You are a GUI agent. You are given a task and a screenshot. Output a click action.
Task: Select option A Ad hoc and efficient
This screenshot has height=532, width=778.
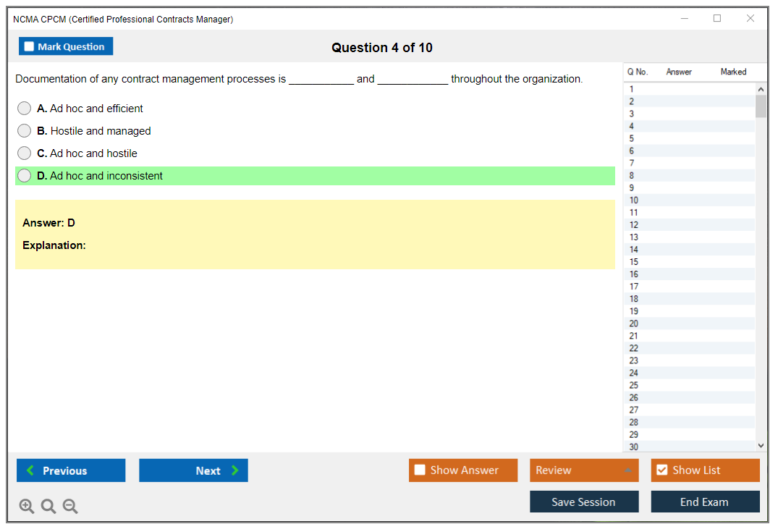coord(25,109)
